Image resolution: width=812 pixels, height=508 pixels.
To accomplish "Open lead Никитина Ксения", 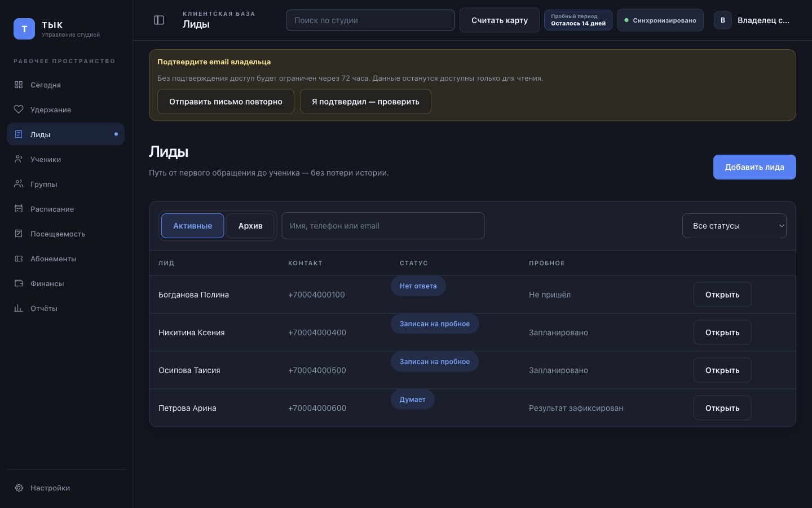I will tap(722, 332).
